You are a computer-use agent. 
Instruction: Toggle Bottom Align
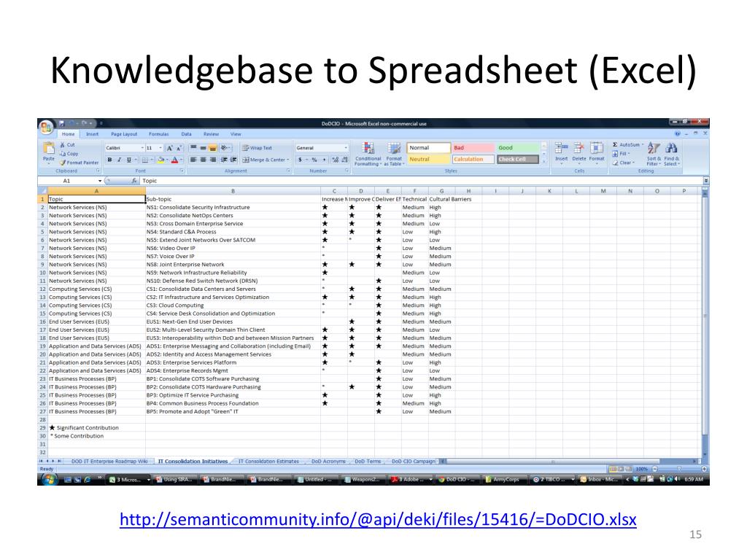pos(212,148)
